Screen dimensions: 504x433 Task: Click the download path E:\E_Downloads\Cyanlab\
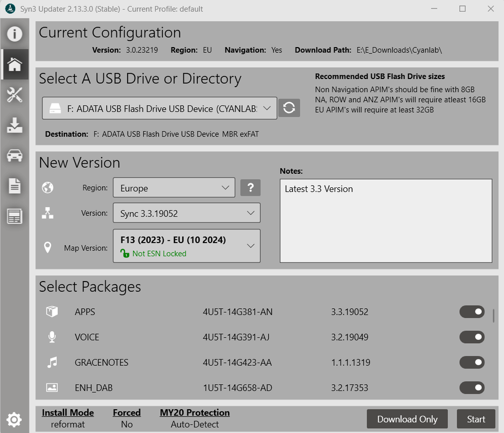tap(399, 50)
